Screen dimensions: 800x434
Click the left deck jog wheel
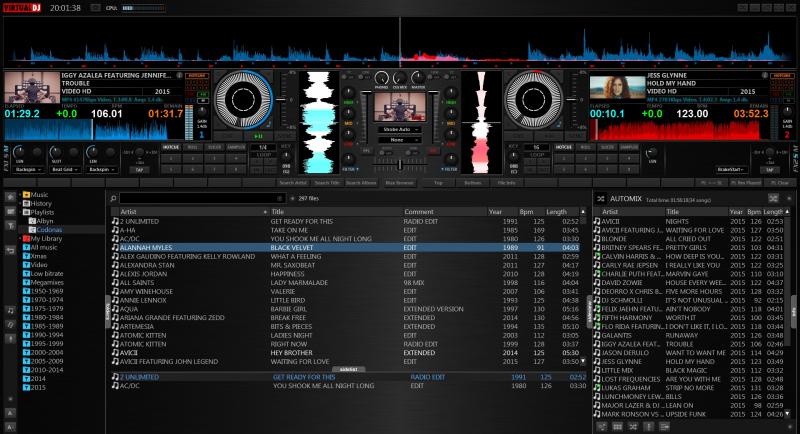click(x=243, y=100)
